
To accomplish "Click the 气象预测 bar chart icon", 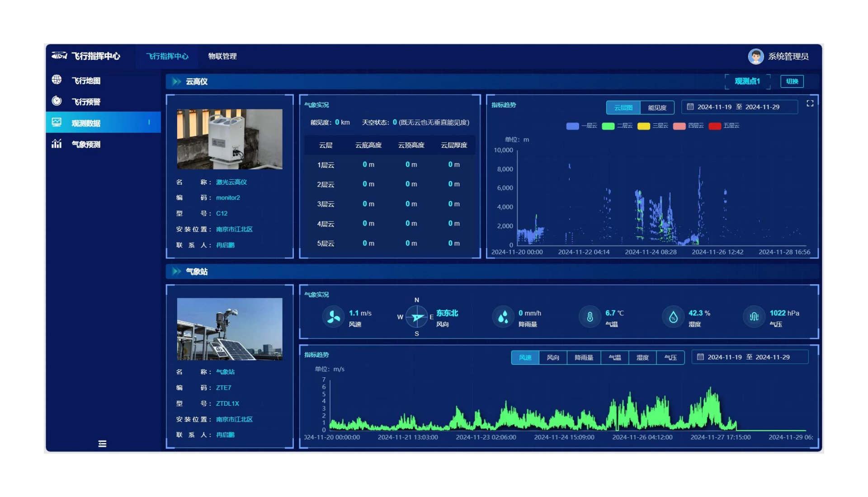I will pos(57,144).
